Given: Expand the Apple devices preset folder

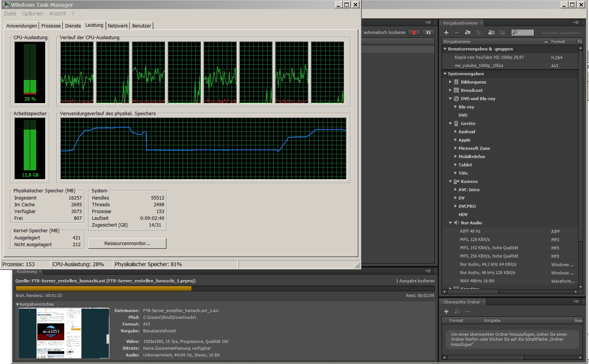Looking at the screenshot, I should click(455, 140).
